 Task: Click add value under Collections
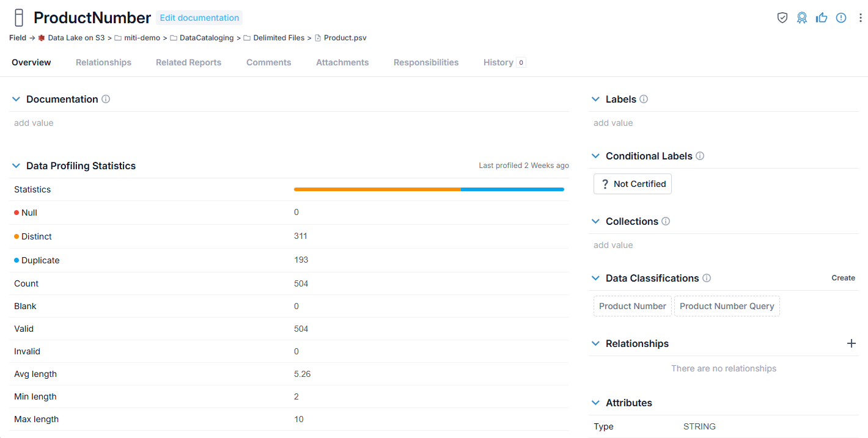[x=613, y=245]
